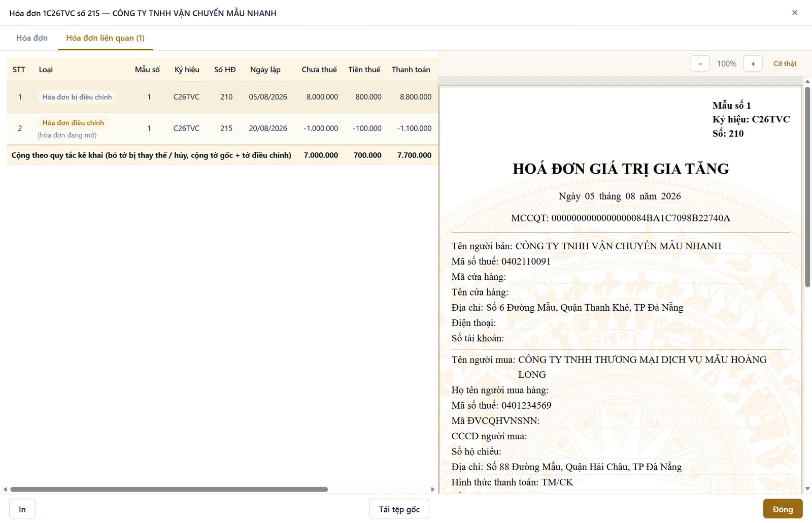Click the 8.000.000 pre-tax amount
The width and height of the screenshot is (812, 523).
[322, 97]
